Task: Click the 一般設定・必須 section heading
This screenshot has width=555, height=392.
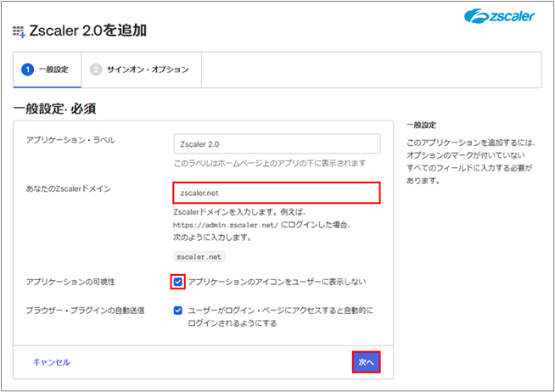Action: click(54, 109)
